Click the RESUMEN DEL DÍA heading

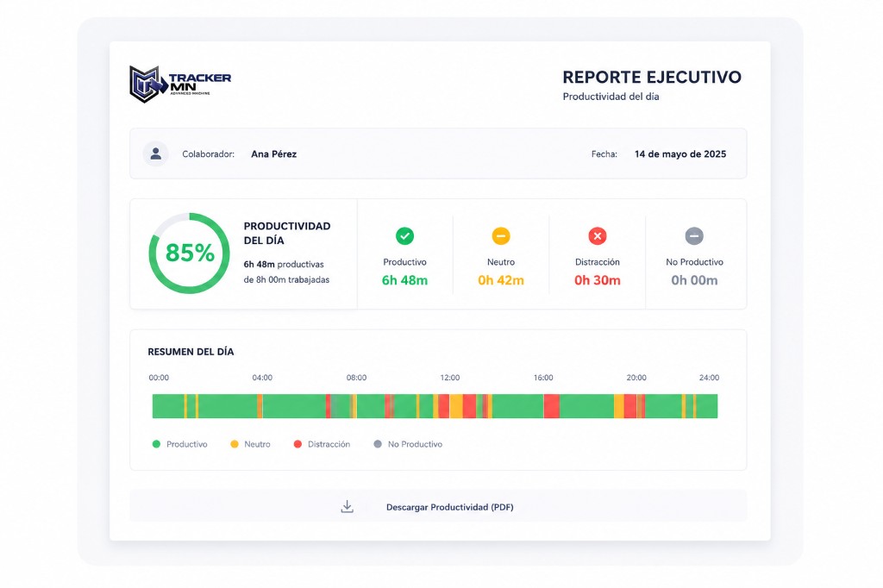pyautogui.click(x=191, y=352)
